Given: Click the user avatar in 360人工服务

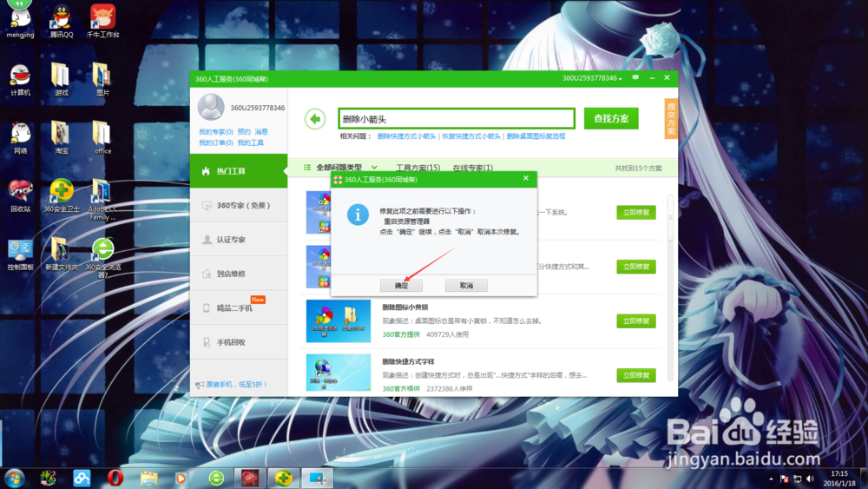Looking at the screenshot, I should coord(211,107).
